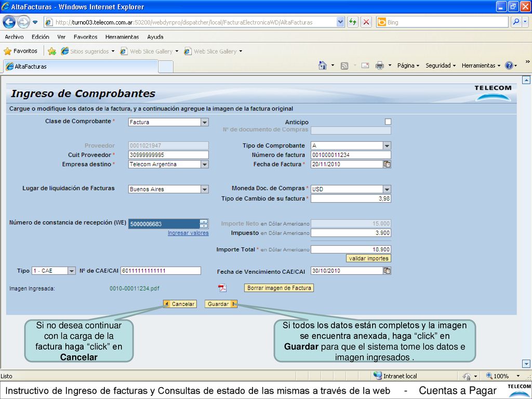
Task: Open the Edición menu
Action: (41, 37)
